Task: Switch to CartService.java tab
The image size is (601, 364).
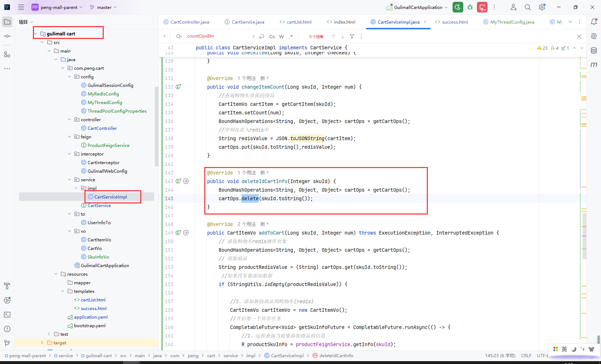Action: (244, 22)
